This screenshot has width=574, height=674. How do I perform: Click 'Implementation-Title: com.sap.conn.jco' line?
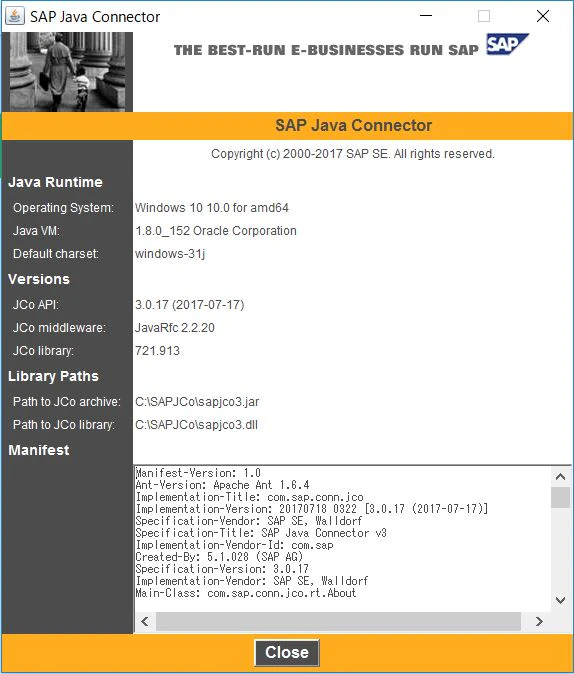[249, 497]
